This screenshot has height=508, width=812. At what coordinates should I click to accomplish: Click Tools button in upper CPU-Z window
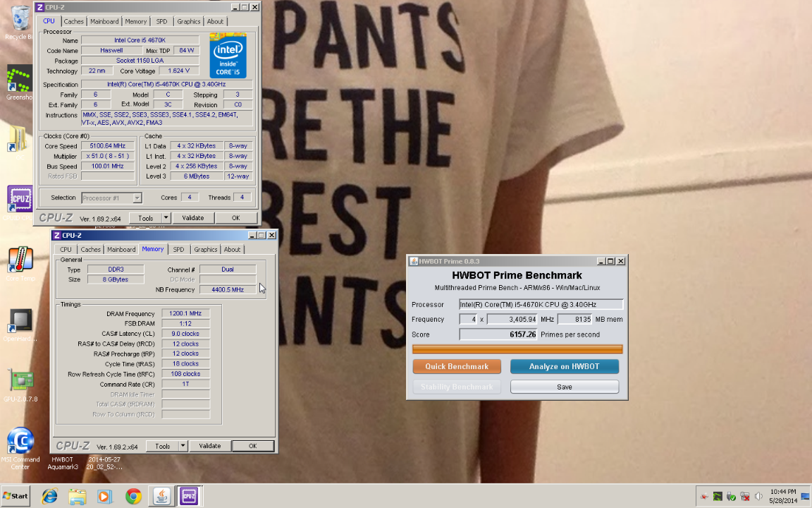click(x=145, y=218)
